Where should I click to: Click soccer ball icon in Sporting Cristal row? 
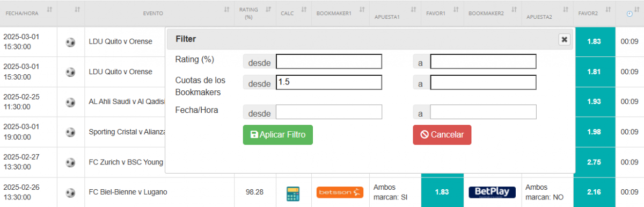(x=70, y=132)
